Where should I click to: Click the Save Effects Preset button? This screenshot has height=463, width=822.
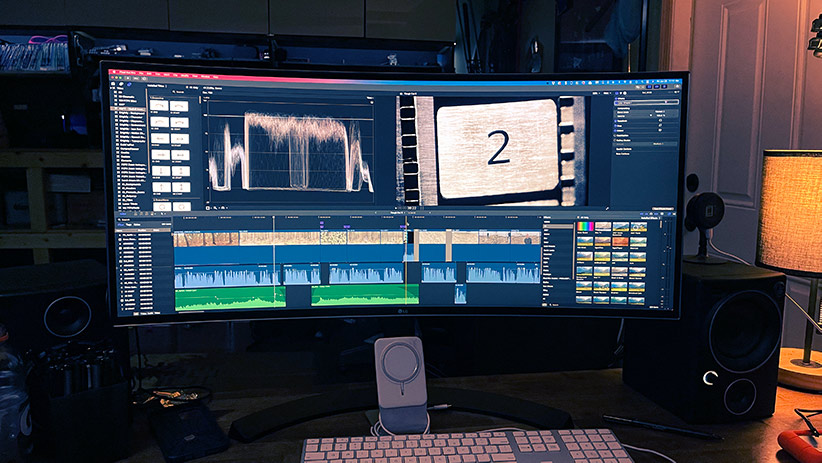click(x=663, y=209)
